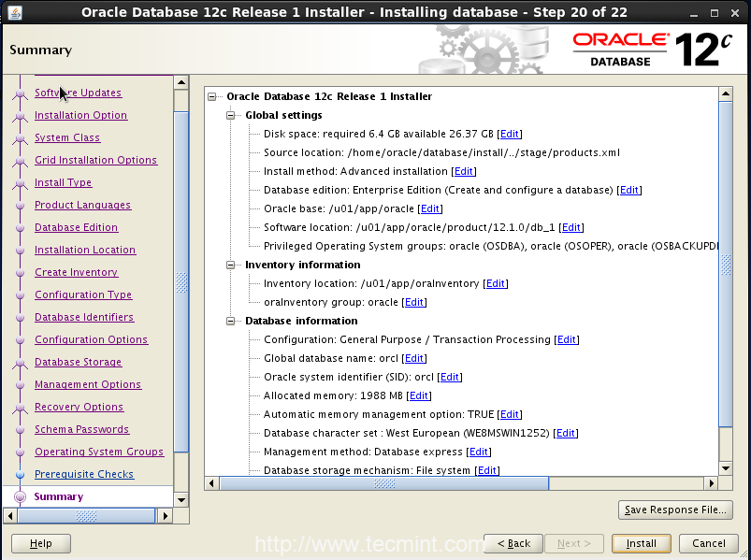Click the up arrow of the steps panel scrollbar

click(181, 82)
